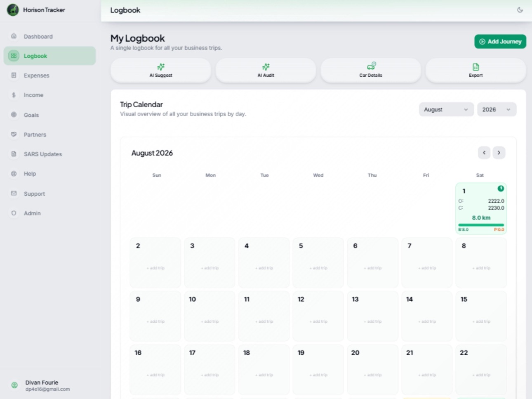Click the Partners icon in sidebar
The height and width of the screenshot is (399, 532).
[14, 135]
